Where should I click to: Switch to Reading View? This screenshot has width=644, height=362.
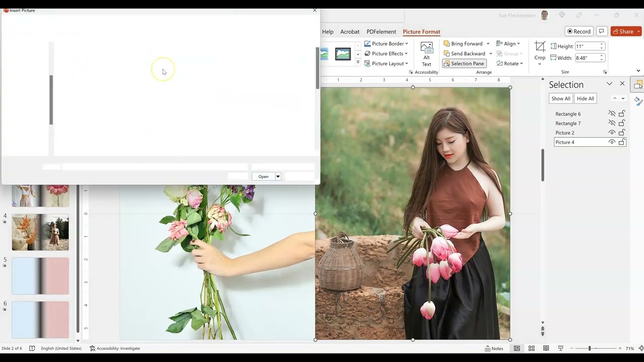[546, 348]
